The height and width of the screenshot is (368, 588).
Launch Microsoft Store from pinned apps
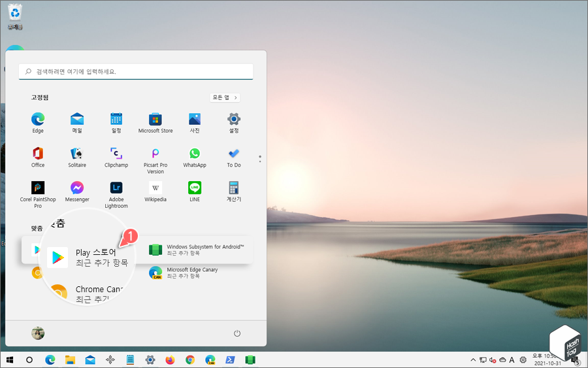(x=155, y=123)
